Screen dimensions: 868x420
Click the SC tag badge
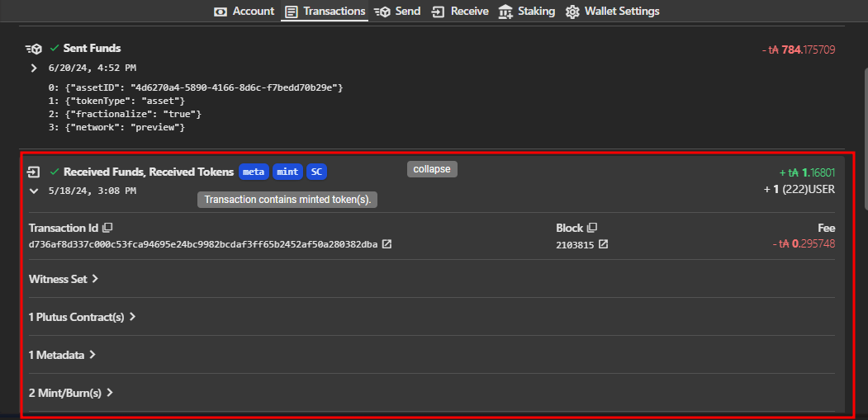coord(316,172)
